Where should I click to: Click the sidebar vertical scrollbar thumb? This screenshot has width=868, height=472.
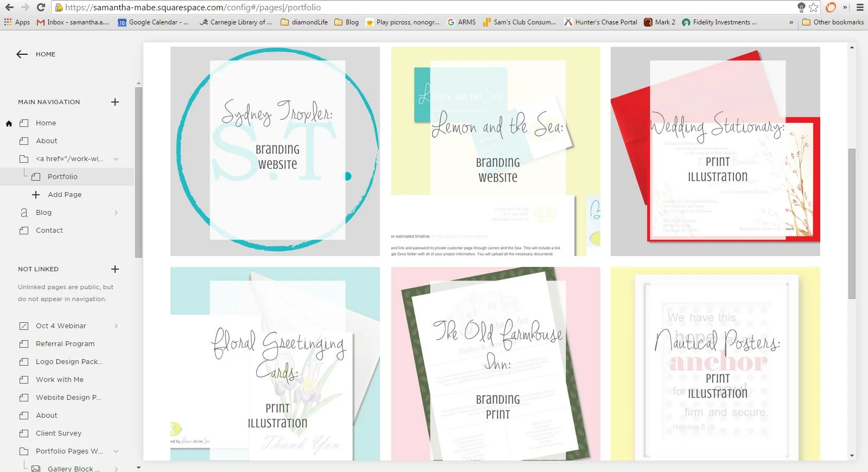pos(138,172)
